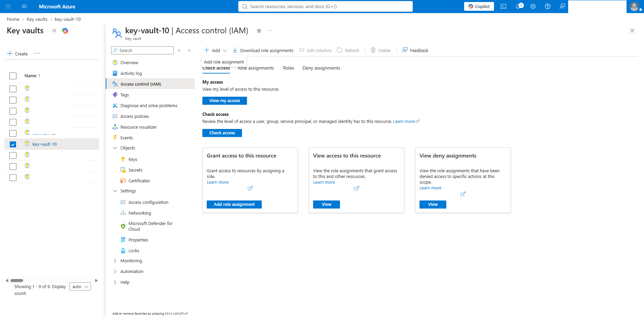
Task: Open Resource visualizer
Action: pos(139,127)
